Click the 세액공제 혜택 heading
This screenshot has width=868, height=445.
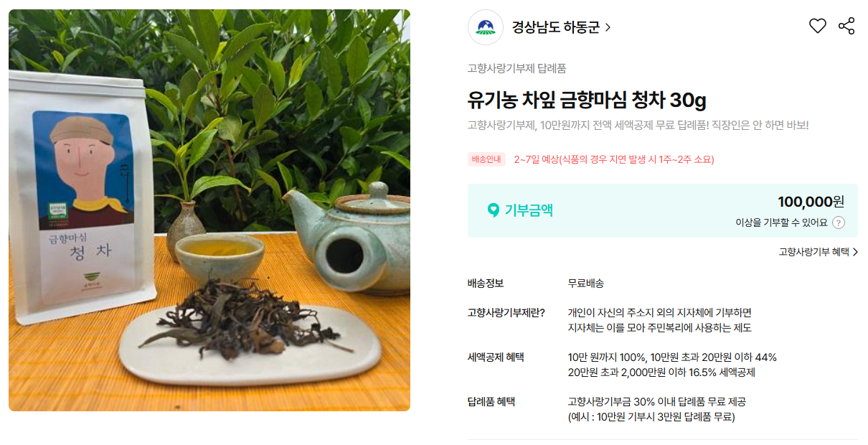click(496, 357)
